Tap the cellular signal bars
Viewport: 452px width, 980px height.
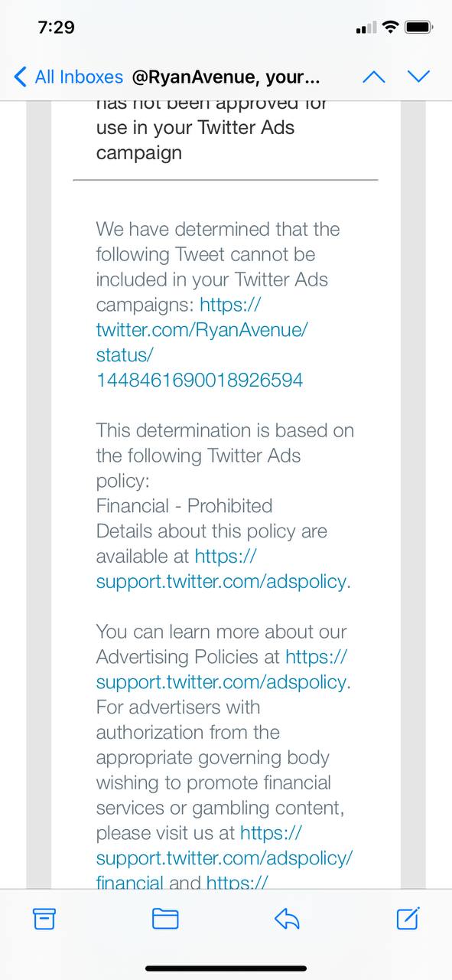point(366,28)
